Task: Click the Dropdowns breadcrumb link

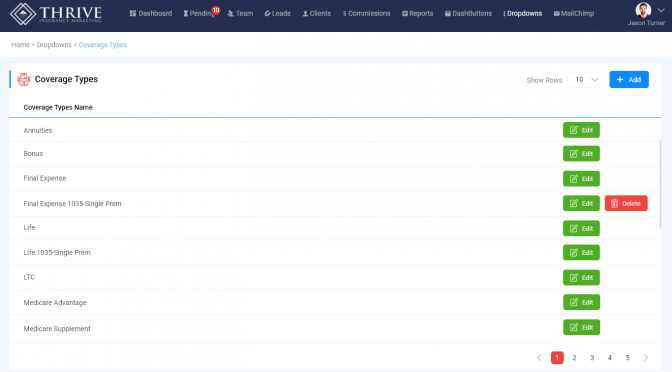Action: pos(54,45)
